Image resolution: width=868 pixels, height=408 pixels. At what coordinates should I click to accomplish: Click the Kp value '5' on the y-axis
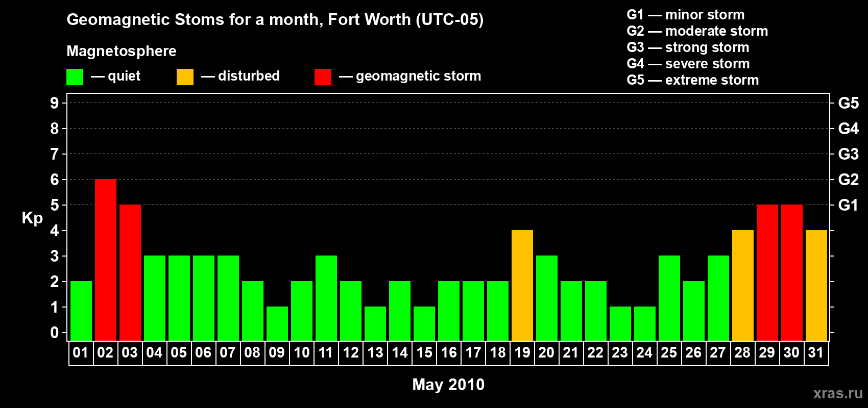click(x=55, y=205)
